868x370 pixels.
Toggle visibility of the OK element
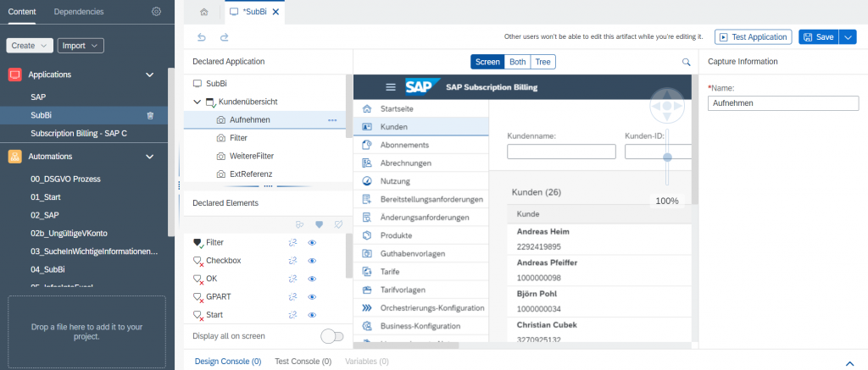(x=312, y=279)
